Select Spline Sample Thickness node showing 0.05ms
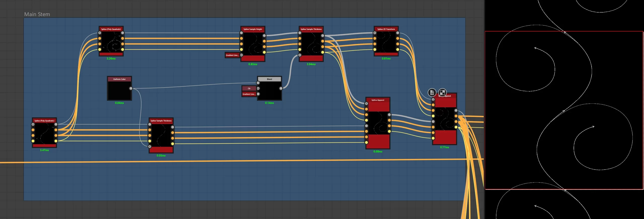 [x=161, y=135]
